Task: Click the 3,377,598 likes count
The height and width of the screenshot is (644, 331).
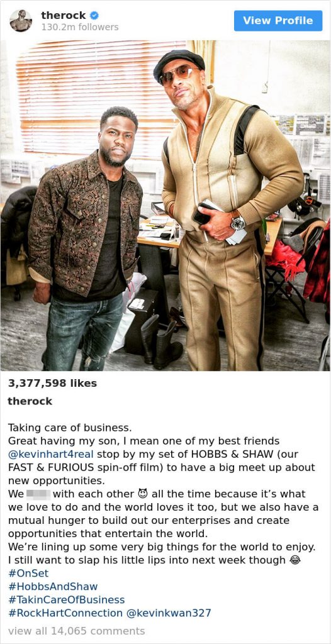Action: pos(52,383)
